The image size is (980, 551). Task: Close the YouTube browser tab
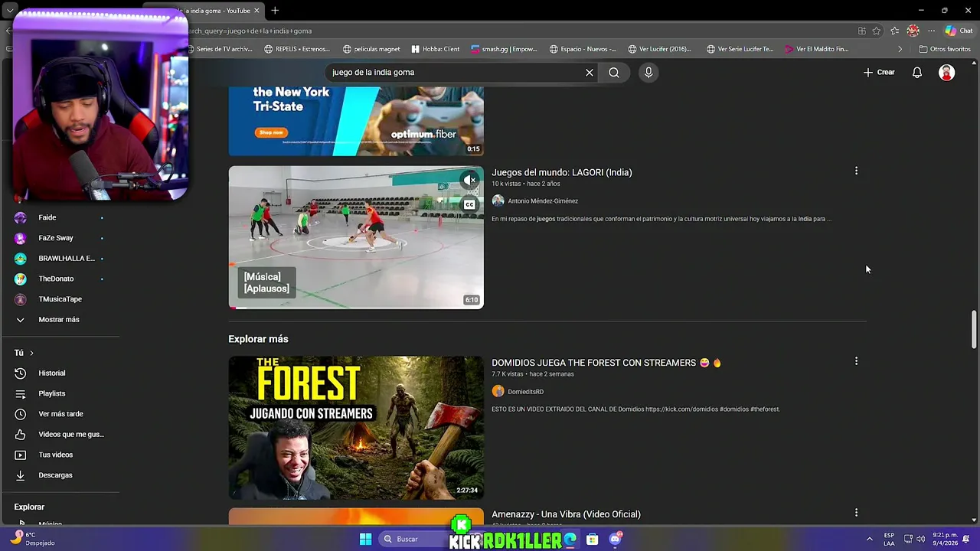click(x=256, y=11)
